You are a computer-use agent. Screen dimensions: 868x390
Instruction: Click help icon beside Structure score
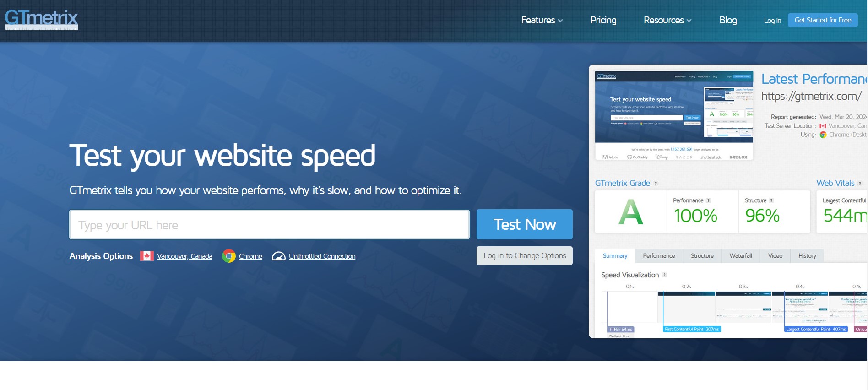coord(771,200)
